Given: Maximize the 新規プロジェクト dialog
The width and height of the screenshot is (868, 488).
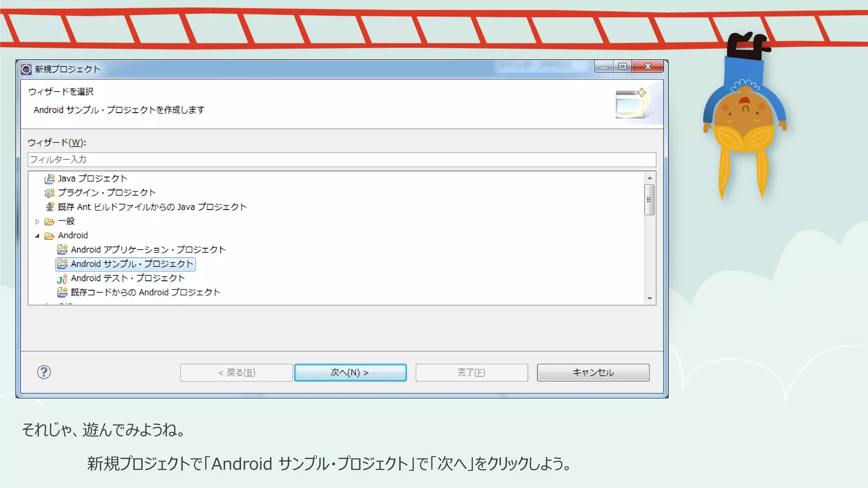Looking at the screenshot, I should 623,67.
